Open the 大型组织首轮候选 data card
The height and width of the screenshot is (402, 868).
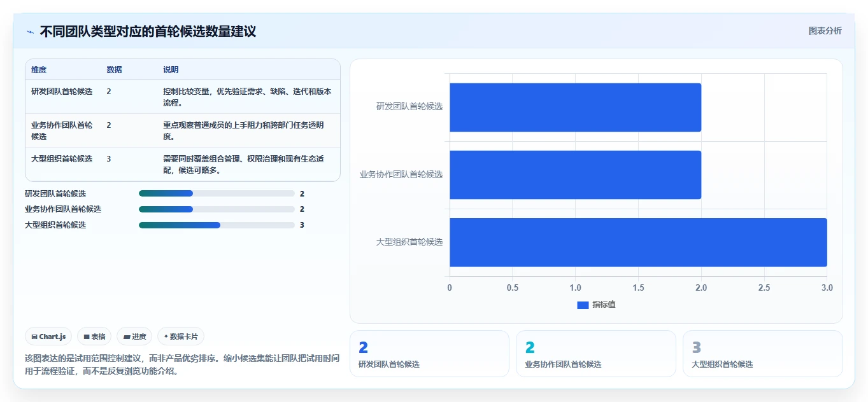(762, 354)
